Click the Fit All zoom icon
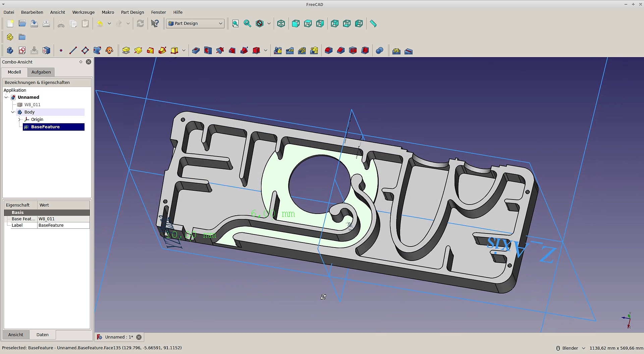 [x=235, y=24]
